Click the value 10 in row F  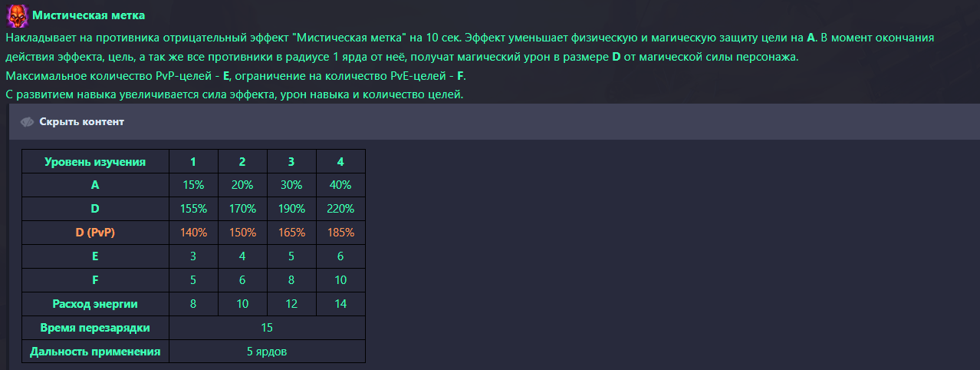click(340, 280)
